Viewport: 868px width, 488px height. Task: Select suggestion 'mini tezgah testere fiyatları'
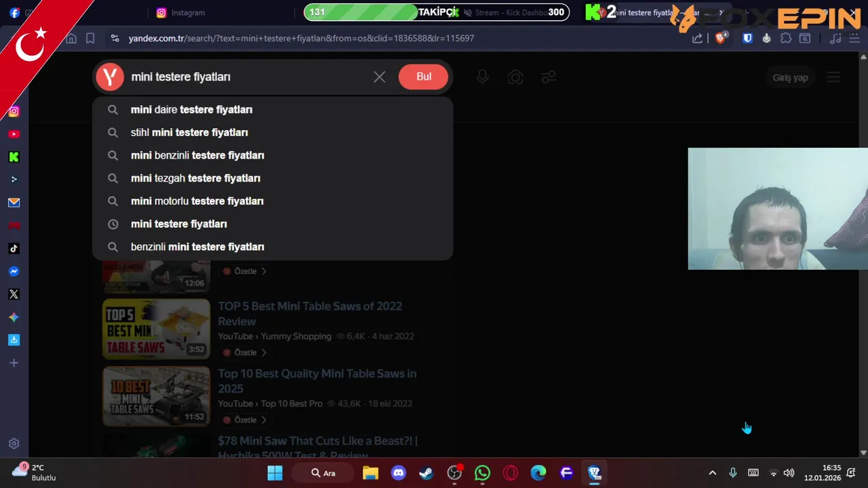click(273, 178)
